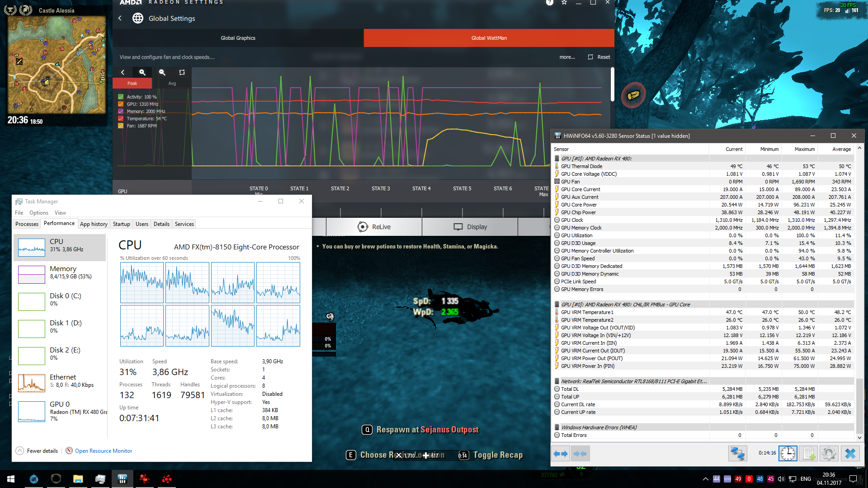This screenshot has height=488, width=868.
Task: Click the graph reset-view icon
Action: click(182, 72)
